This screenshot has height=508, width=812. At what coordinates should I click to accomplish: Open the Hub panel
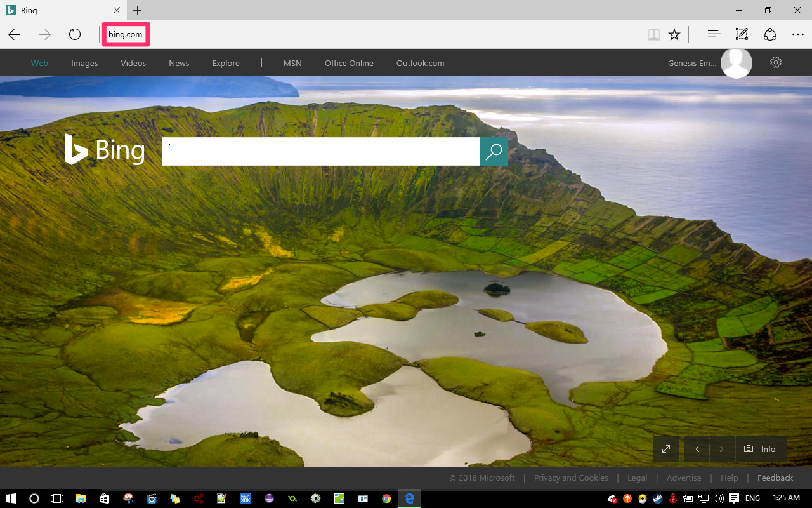tap(713, 34)
